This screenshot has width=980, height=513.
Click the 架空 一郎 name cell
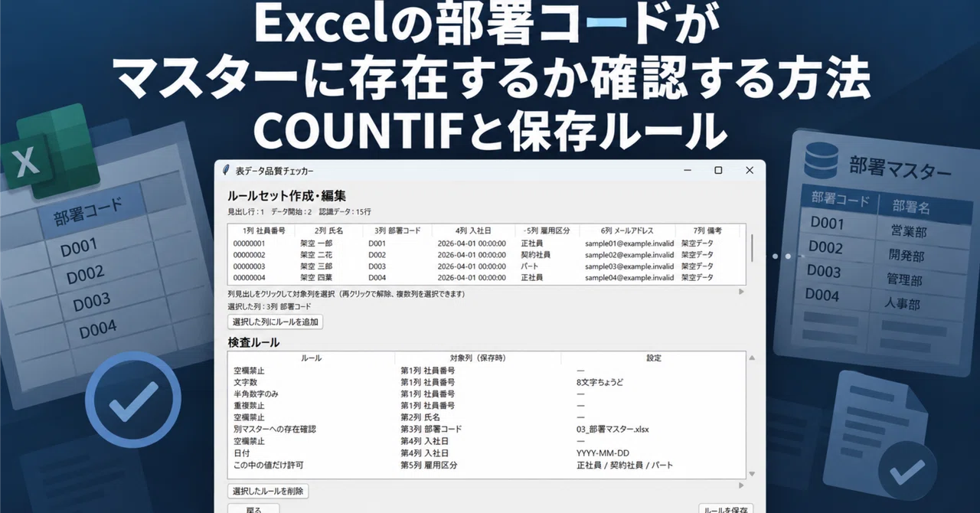coord(315,243)
